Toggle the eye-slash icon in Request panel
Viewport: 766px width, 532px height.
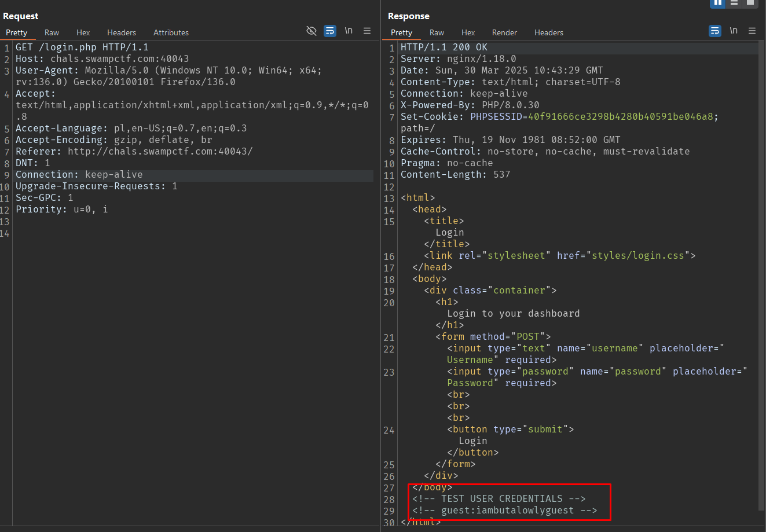[311, 31]
